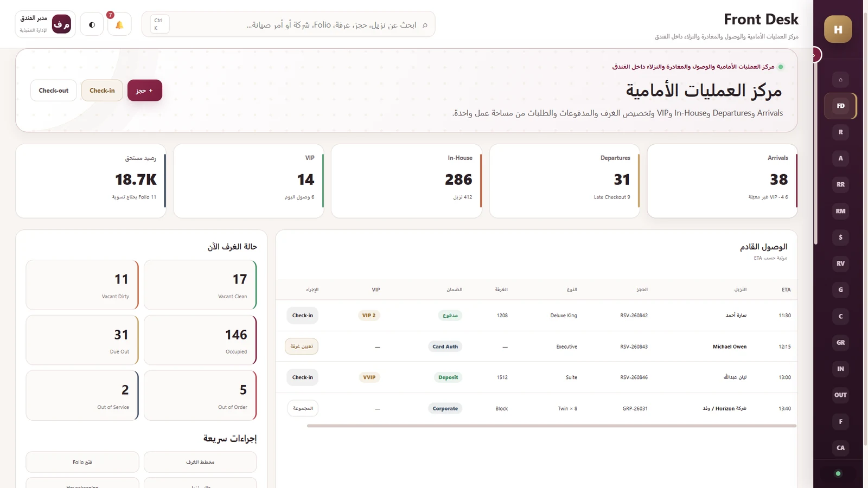Open the hotel manager profile menu

point(45,24)
